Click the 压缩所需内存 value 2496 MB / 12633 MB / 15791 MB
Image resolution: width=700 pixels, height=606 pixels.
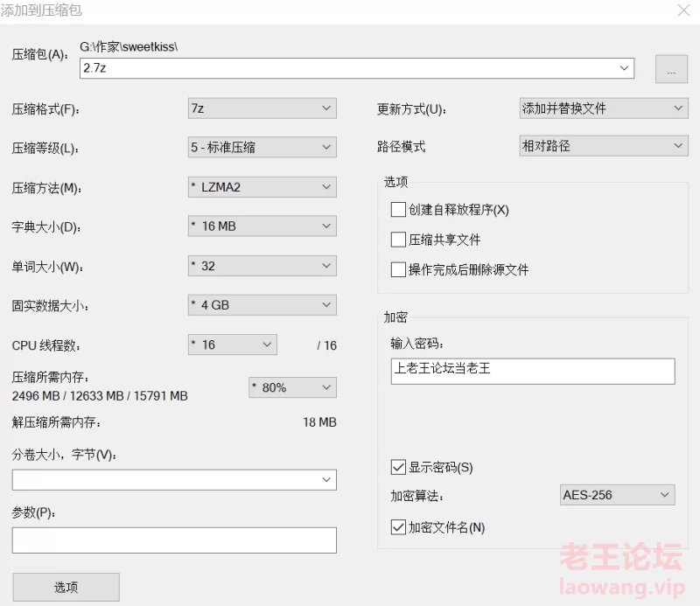pyautogui.click(x=100, y=396)
